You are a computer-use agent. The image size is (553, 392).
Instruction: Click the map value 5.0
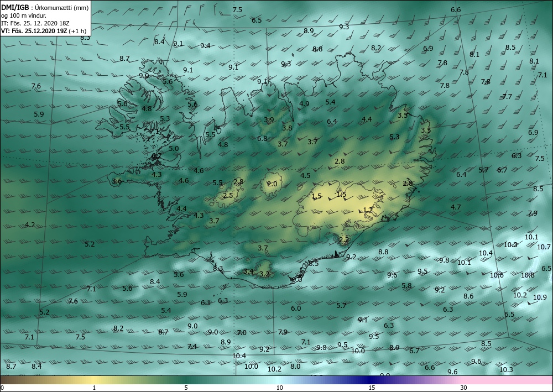[x=174, y=148]
